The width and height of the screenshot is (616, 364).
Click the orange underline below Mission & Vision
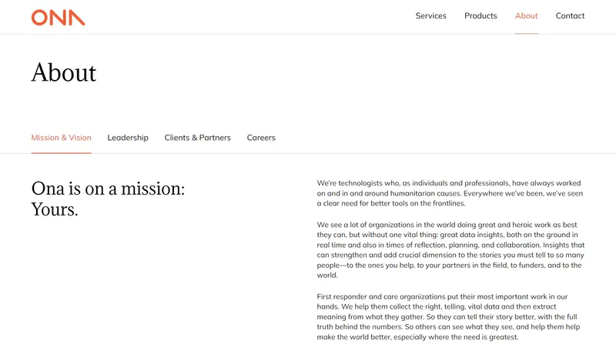pos(61,153)
